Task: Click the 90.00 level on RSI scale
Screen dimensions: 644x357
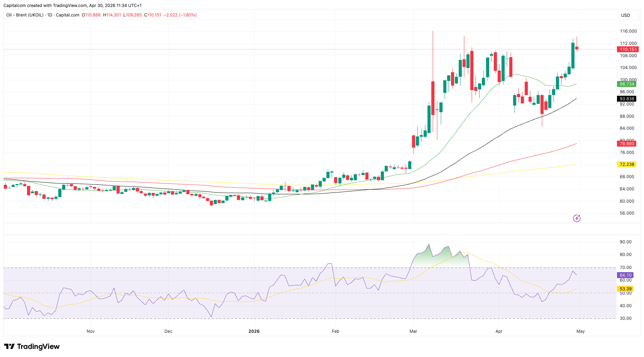Action: click(x=625, y=242)
